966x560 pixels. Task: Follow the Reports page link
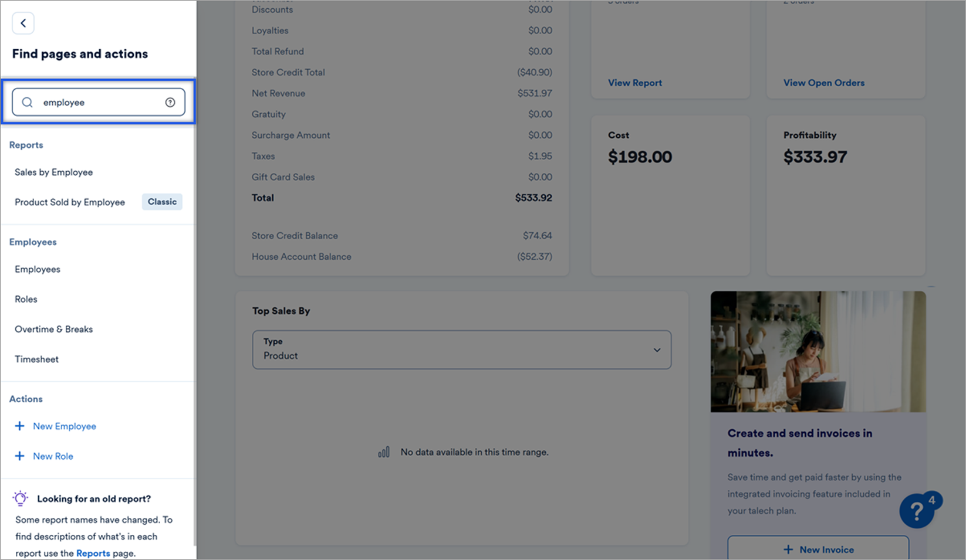(93, 553)
